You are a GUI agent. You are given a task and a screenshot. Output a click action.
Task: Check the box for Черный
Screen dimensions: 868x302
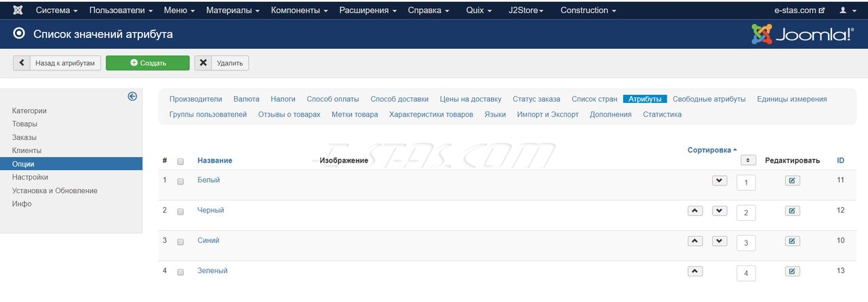click(x=180, y=211)
